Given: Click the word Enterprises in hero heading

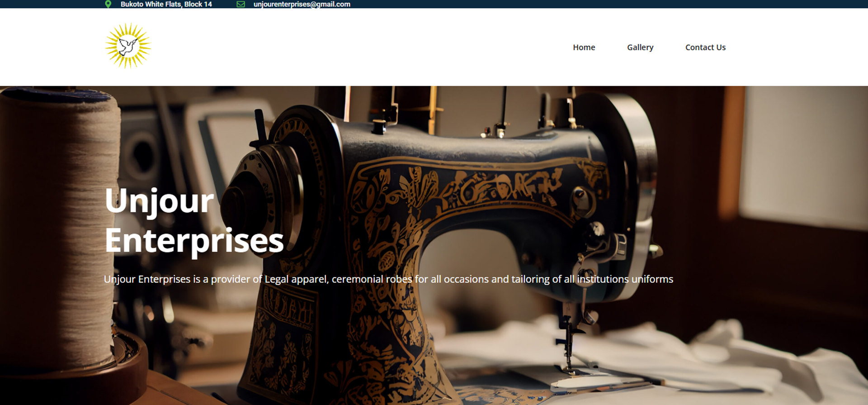Looking at the screenshot, I should pos(194,240).
